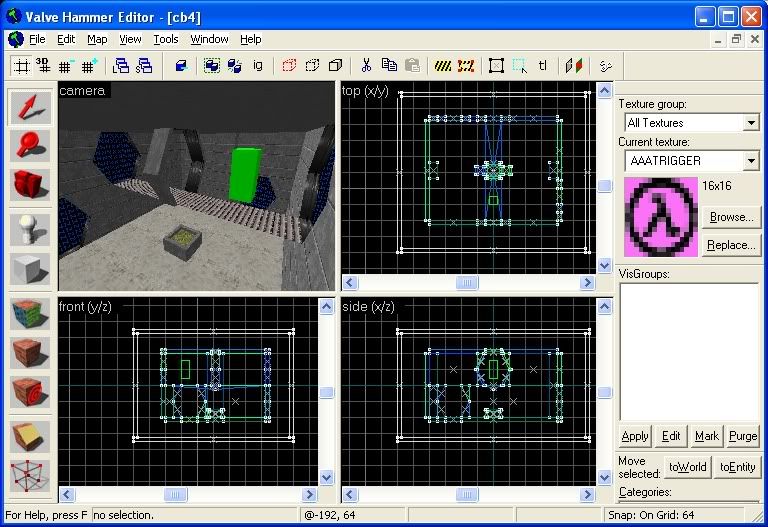
Task: Open the Texture group dropdown
Action: (x=751, y=122)
